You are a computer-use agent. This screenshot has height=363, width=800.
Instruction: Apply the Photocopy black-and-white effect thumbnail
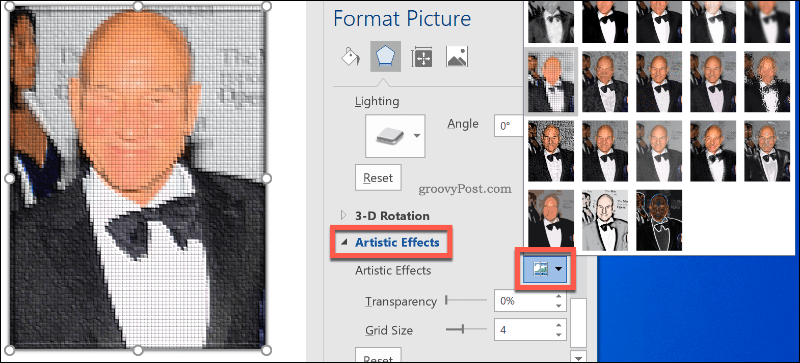point(605,220)
